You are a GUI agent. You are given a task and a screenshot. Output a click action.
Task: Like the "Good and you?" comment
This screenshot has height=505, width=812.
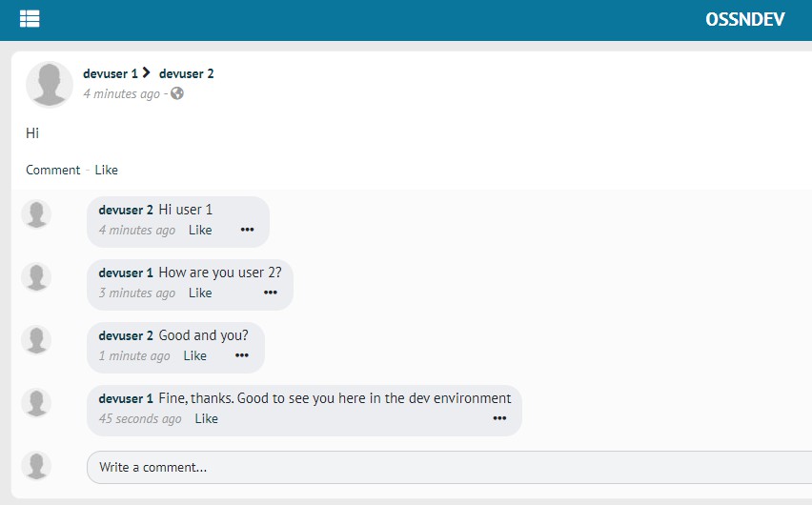point(194,355)
